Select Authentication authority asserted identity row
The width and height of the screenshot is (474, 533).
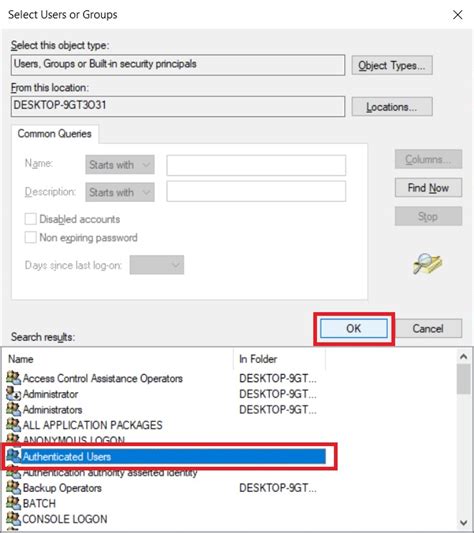[110, 473]
